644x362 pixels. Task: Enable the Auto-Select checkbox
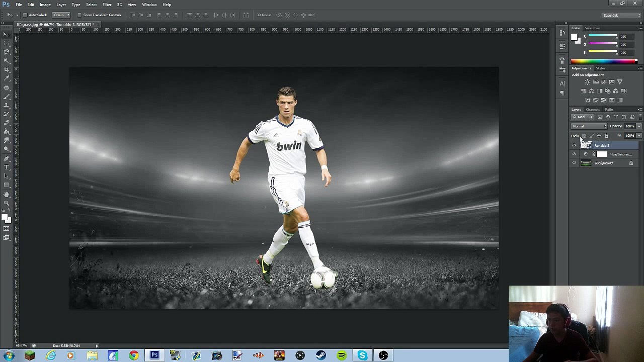pos(25,15)
